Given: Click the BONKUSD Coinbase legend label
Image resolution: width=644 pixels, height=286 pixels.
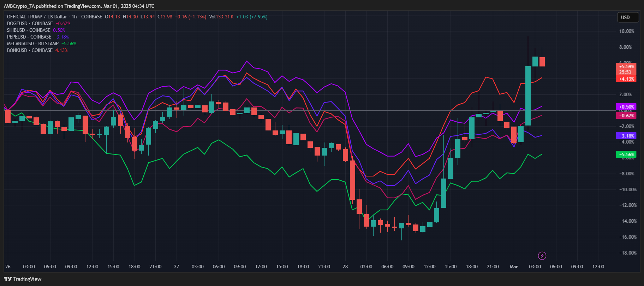Looking at the screenshot, I should pyautogui.click(x=30, y=50).
